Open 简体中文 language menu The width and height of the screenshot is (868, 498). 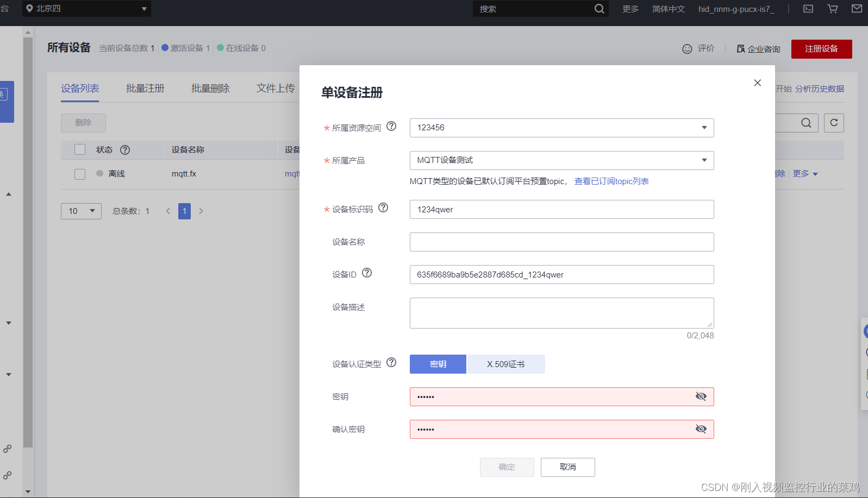pos(669,9)
